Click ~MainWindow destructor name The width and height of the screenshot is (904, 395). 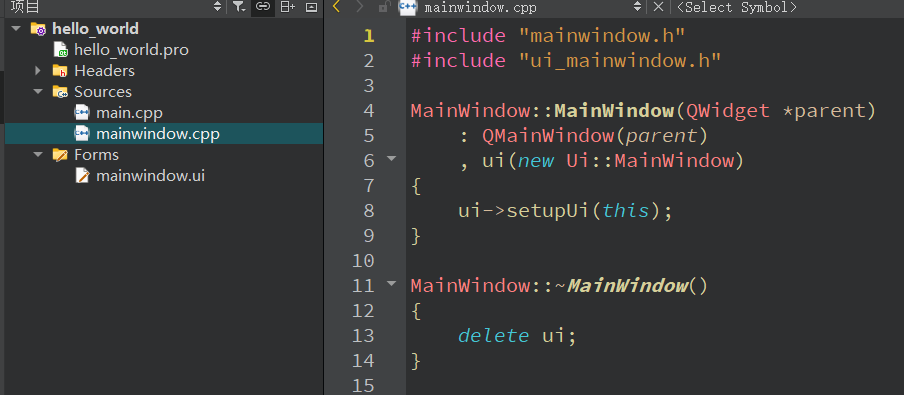621,286
